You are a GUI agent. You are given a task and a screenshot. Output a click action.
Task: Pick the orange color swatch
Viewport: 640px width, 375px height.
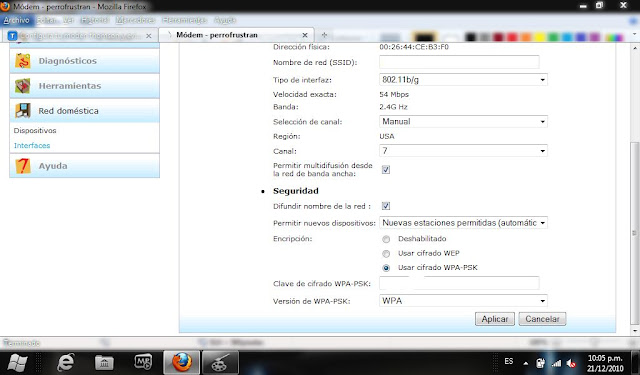pyautogui.click(x=526, y=37)
